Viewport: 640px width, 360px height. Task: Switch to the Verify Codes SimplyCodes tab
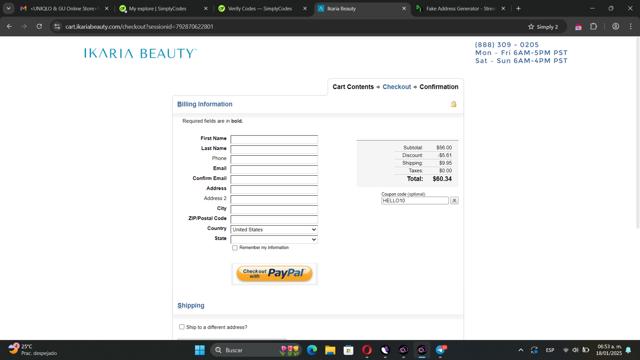[262, 8]
